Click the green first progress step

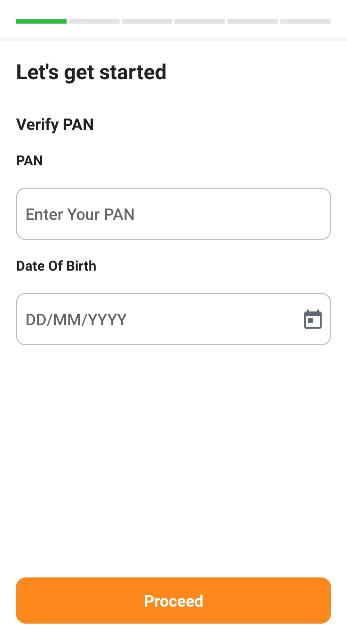41,22
